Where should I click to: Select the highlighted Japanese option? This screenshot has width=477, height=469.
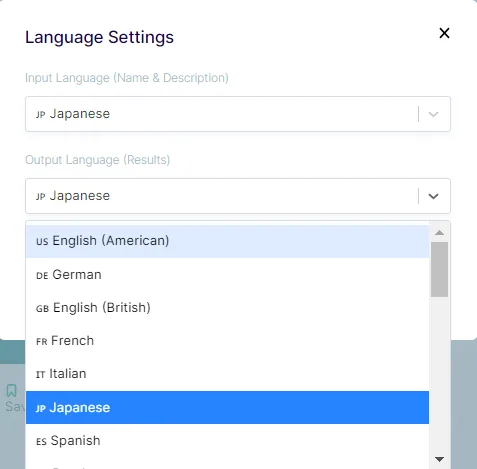227,408
